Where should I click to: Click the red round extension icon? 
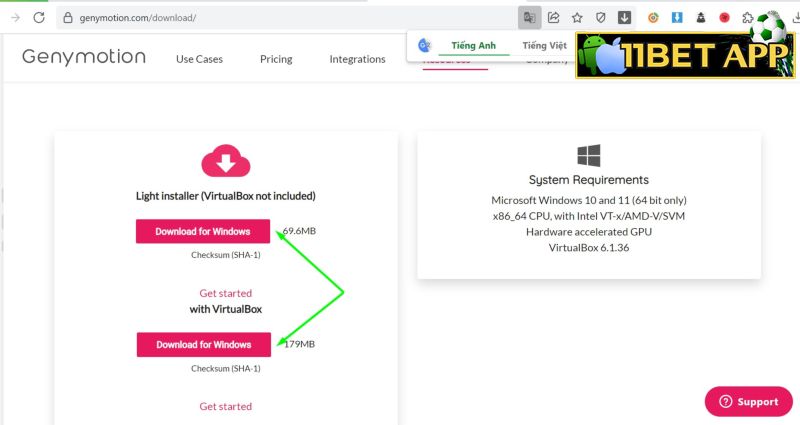tap(724, 18)
